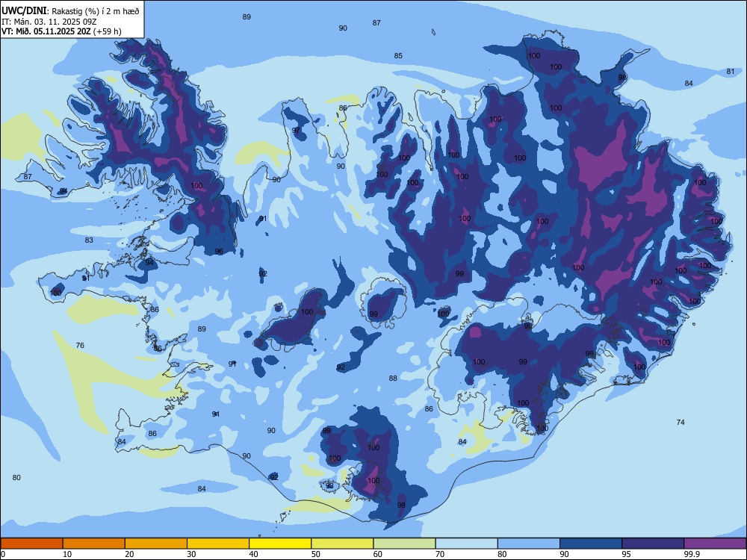Select the medium blue 80–90 legend swatch
Image resolution: width=747 pixels, height=560 pixels.
(529, 544)
